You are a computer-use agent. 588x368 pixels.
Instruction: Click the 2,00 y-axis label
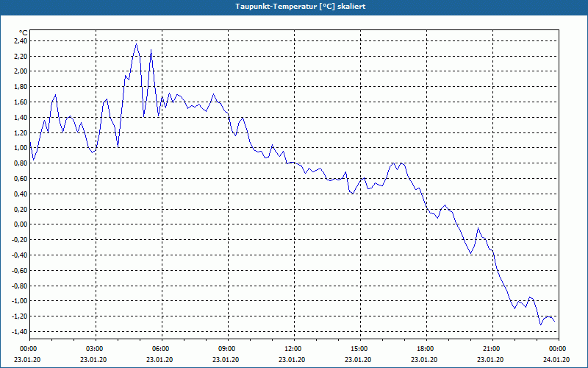[21, 71]
